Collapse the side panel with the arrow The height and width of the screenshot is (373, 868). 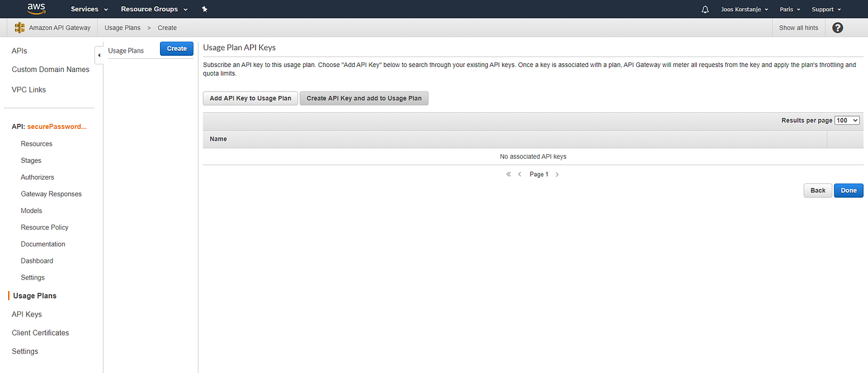point(99,55)
